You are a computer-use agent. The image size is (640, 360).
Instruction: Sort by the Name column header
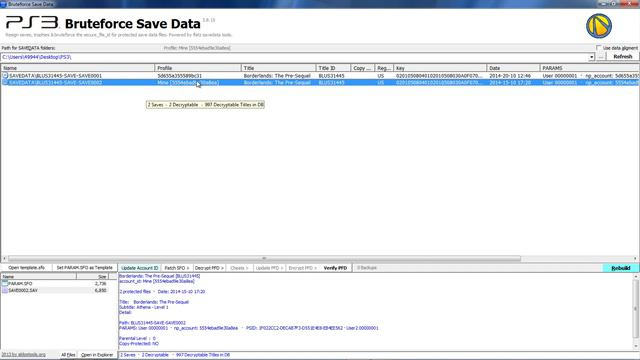78,68
